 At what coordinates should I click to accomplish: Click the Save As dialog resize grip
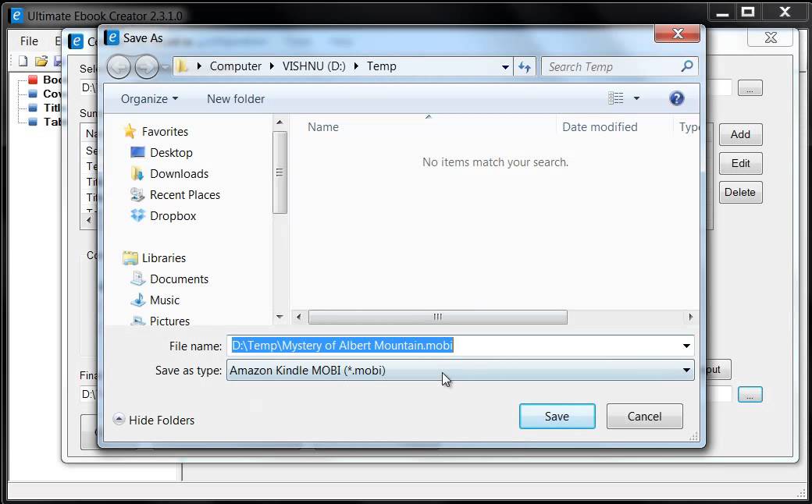click(x=694, y=437)
